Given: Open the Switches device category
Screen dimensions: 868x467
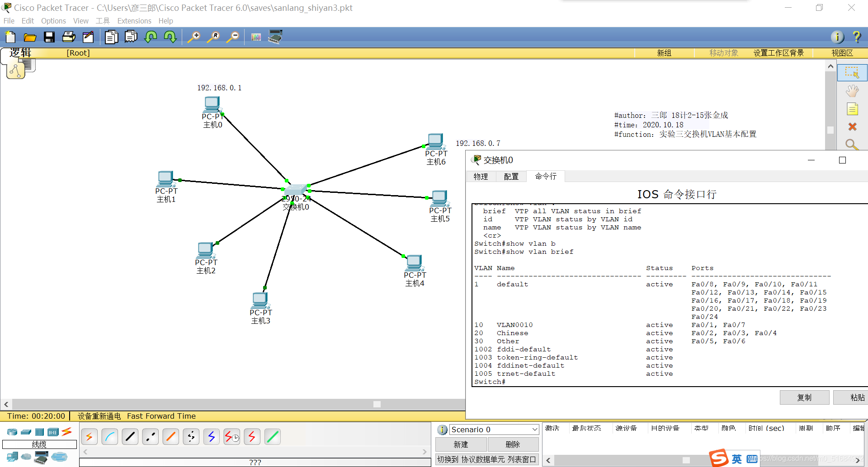Looking at the screenshot, I should (x=26, y=432).
